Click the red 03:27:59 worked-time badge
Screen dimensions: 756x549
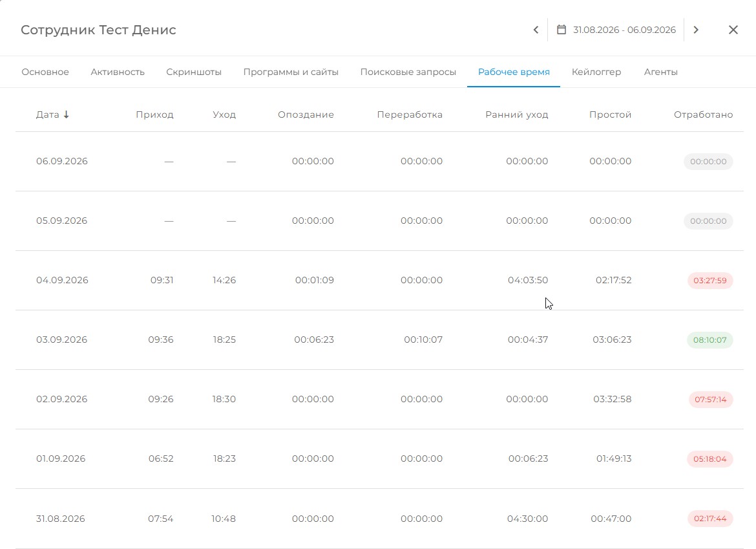[710, 280]
